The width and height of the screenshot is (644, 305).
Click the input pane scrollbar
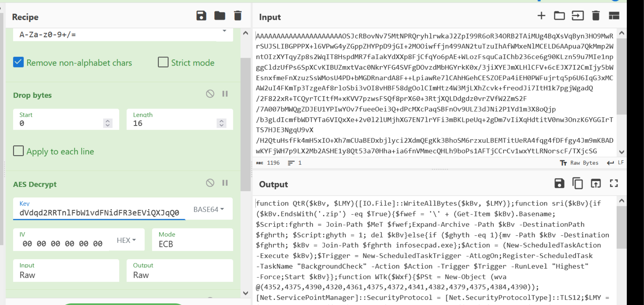pos(622,77)
